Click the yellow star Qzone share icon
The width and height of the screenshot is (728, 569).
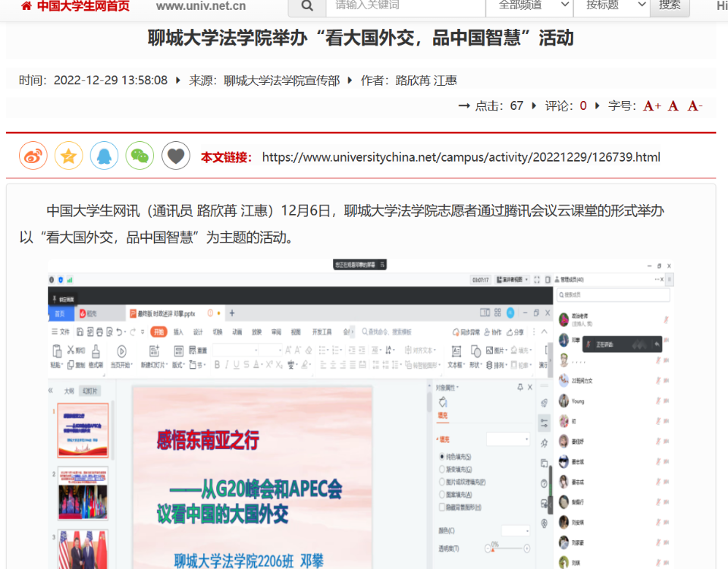(69, 156)
